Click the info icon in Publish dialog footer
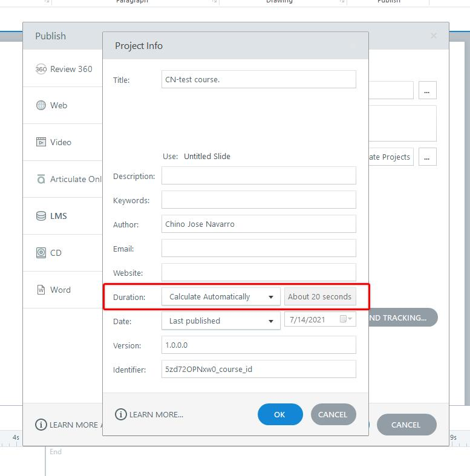This screenshot has height=476, width=470. click(x=41, y=425)
